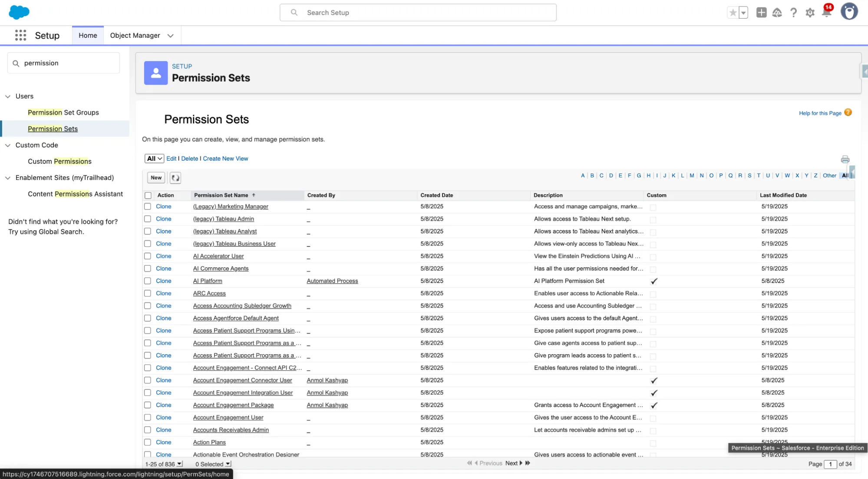Click the Salesforce Help question mark icon
This screenshot has height=479, width=868.
click(x=793, y=13)
